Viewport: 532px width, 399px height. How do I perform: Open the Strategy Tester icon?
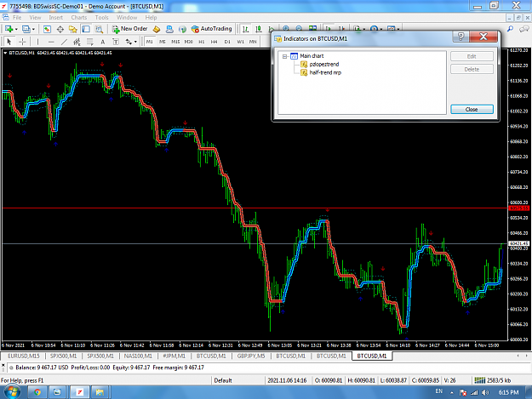[x=99, y=29]
